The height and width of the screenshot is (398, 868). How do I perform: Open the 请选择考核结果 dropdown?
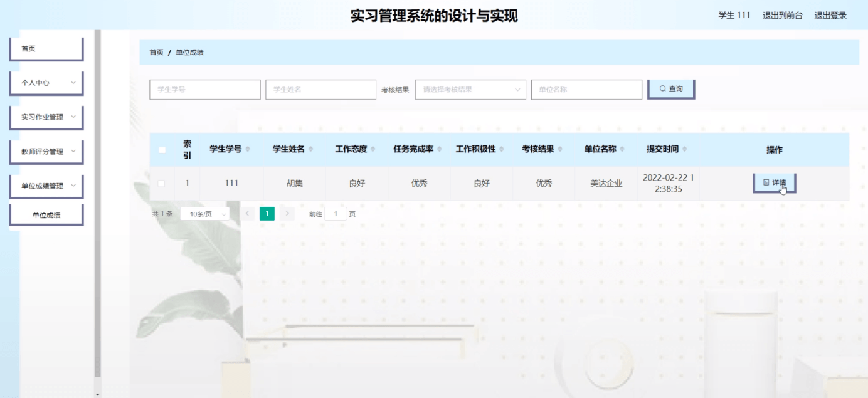470,90
